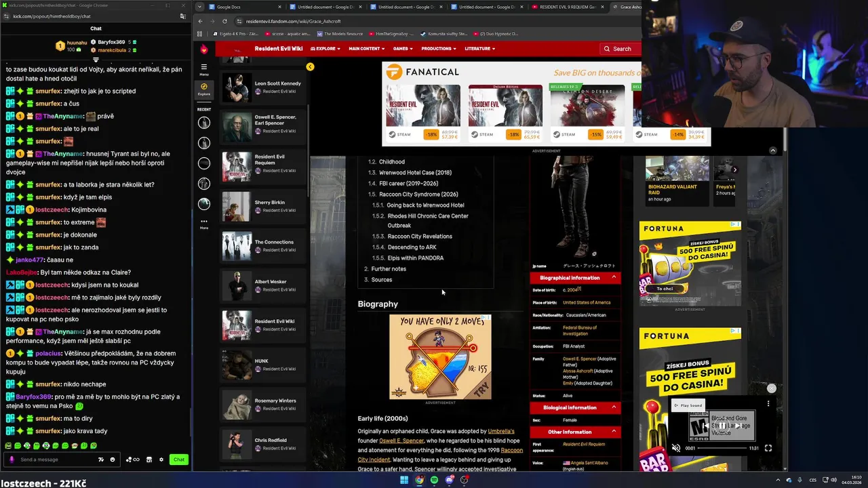868x488 pixels.
Task: Open the EXPLORE wiki dropdown
Action: [325, 49]
